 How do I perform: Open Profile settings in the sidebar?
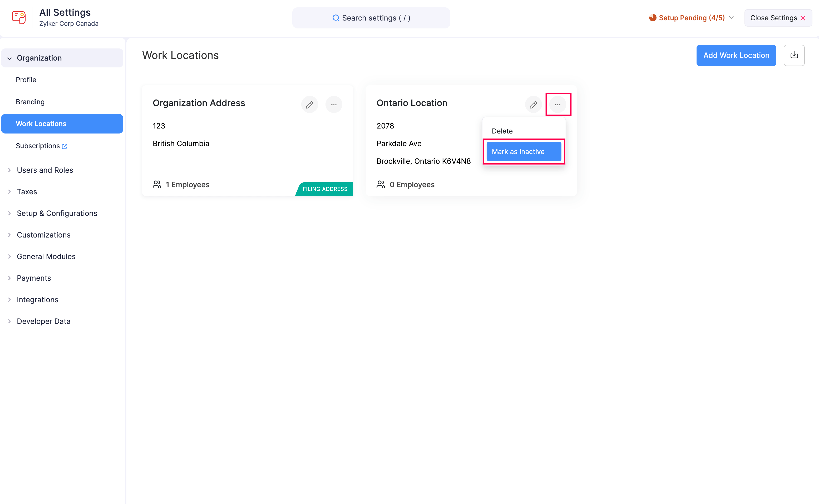point(26,80)
